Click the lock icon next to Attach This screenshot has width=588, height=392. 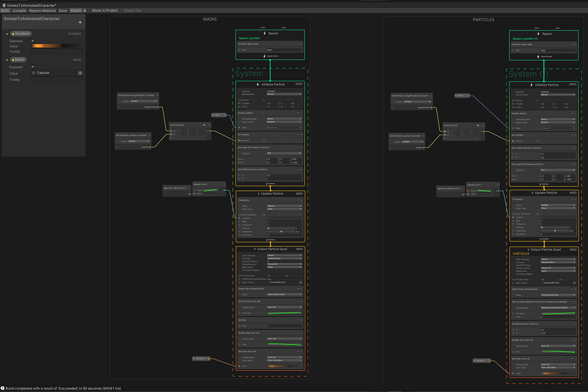point(84,10)
